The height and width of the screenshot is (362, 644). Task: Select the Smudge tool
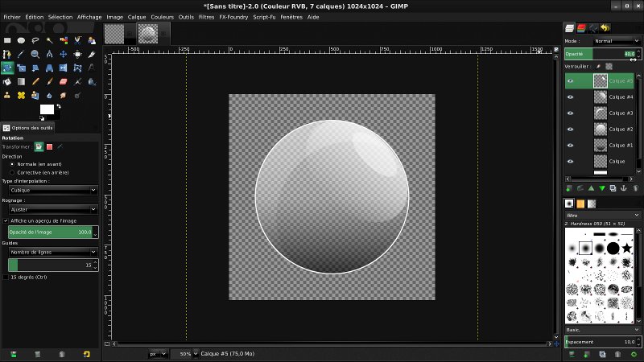coord(64,95)
